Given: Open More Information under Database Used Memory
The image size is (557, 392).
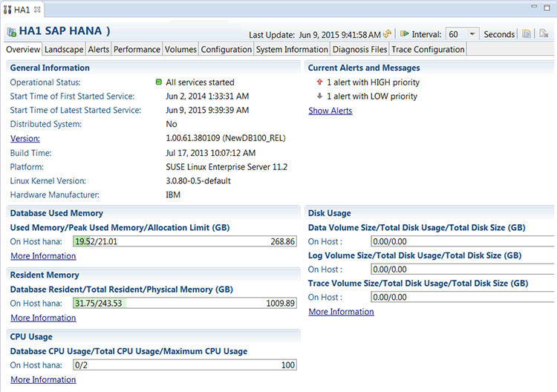Looking at the screenshot, I should pyautogui.click(x=43, y=256).
